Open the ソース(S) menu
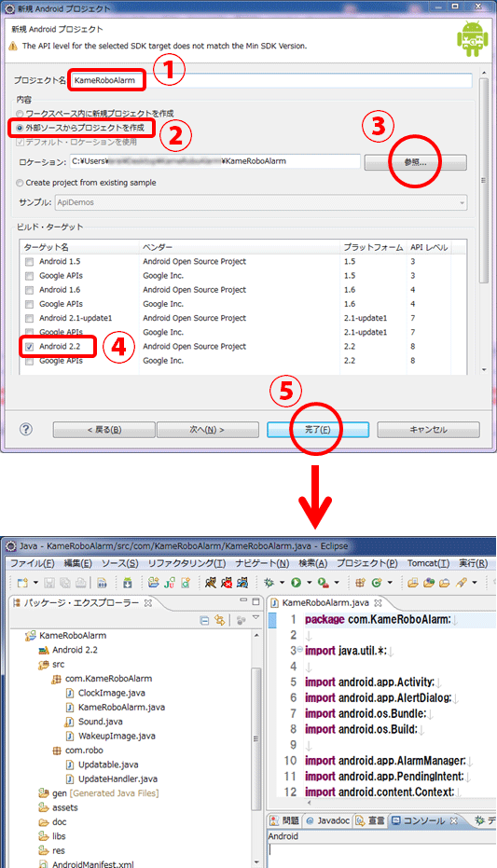This screenshot has height=868, width=497. pyautogui.click(x=119, y=563)
